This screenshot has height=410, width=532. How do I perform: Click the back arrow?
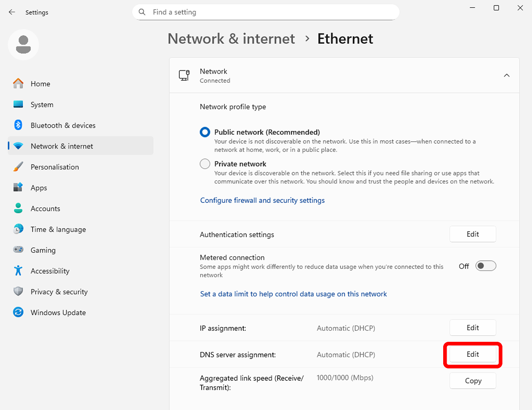tap(12, 12)
